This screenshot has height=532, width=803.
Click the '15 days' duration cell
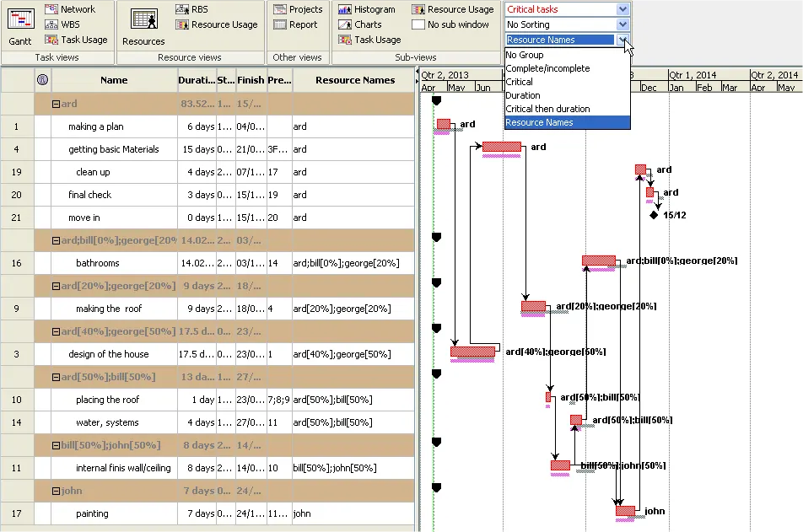pyautogui.click(x=197, y=149)
